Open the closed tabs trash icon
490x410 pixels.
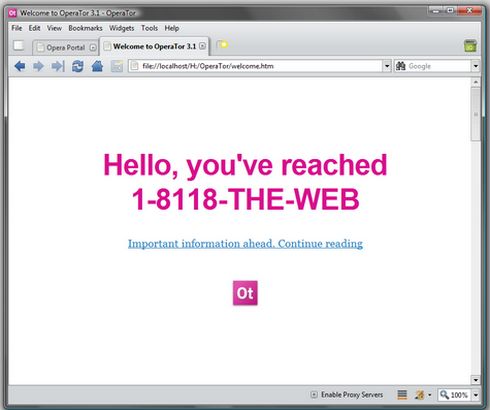[x=470, y=46]
